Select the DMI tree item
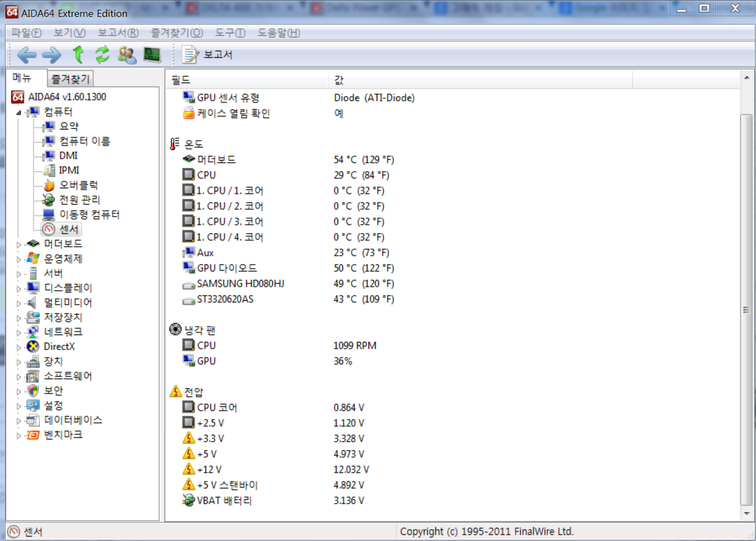This screenshot has width=756, height=541. click(68, 156)
